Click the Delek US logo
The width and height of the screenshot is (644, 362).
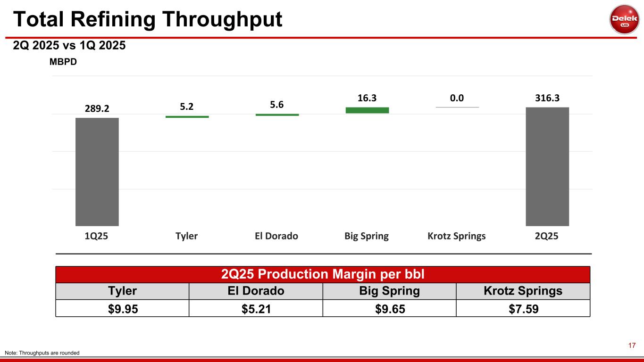624,19
